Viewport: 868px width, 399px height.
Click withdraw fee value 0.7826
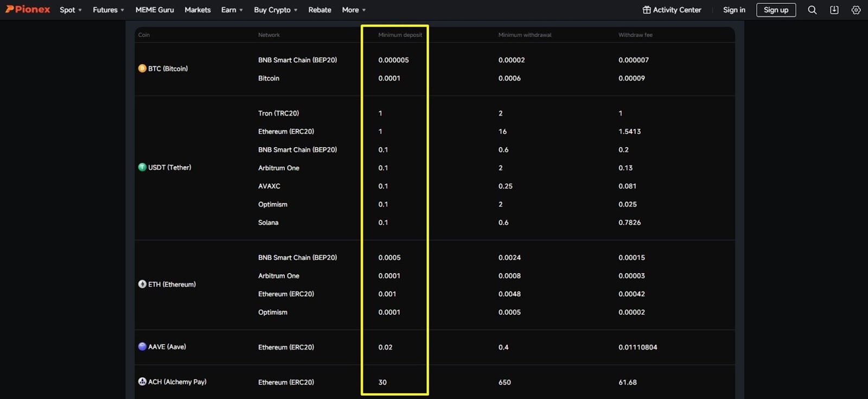[x=629, y=223]
